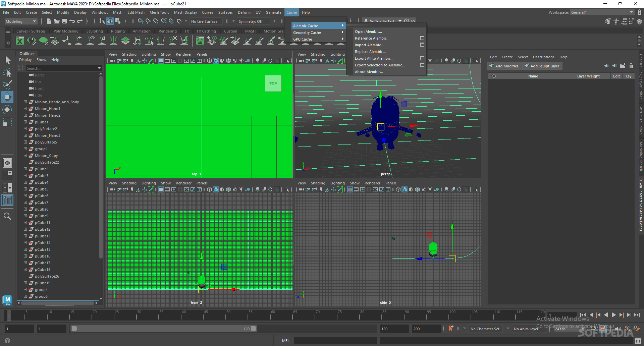
Task: Open the search magnifier icon in sidebar
Action: (7, 217)
